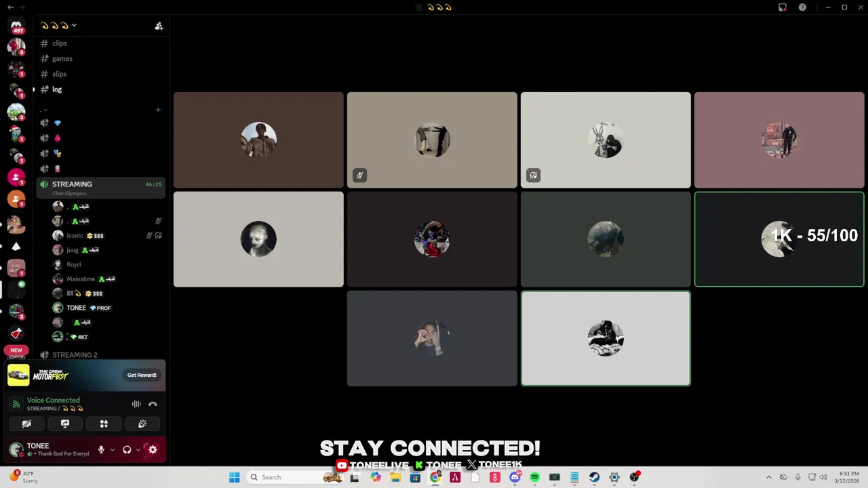Open Google Chrome from the taskbar

tap(435, 477)
